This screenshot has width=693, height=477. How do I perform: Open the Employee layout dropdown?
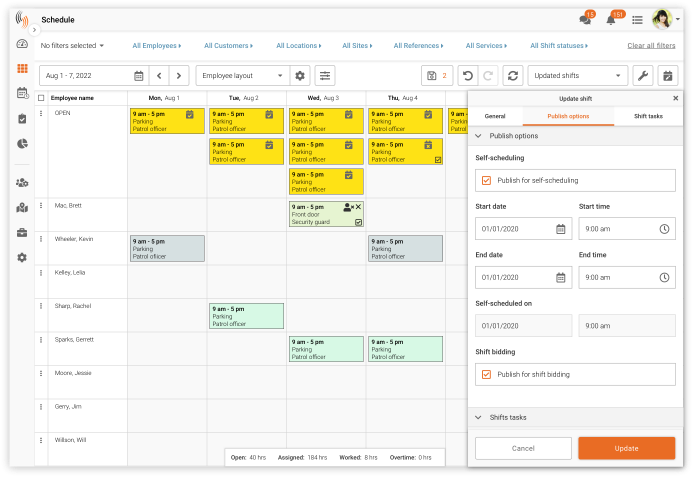pos(243,76)
